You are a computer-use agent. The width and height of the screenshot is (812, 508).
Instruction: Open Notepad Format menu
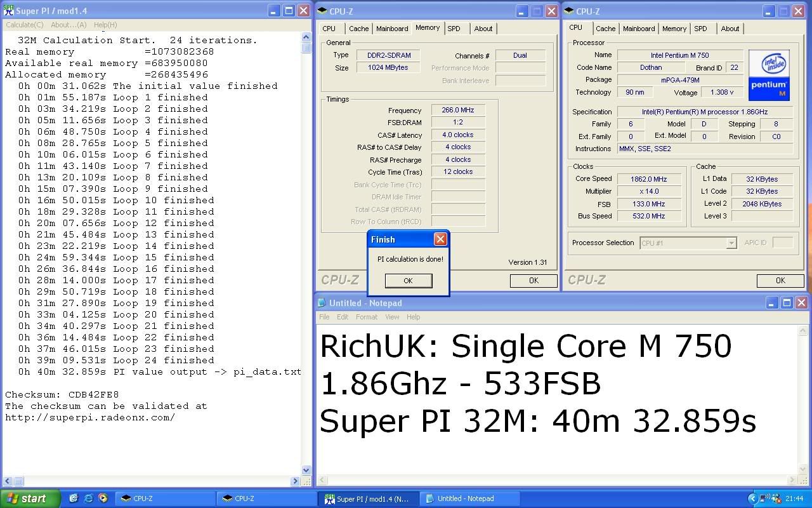click(x=367, y=317)
